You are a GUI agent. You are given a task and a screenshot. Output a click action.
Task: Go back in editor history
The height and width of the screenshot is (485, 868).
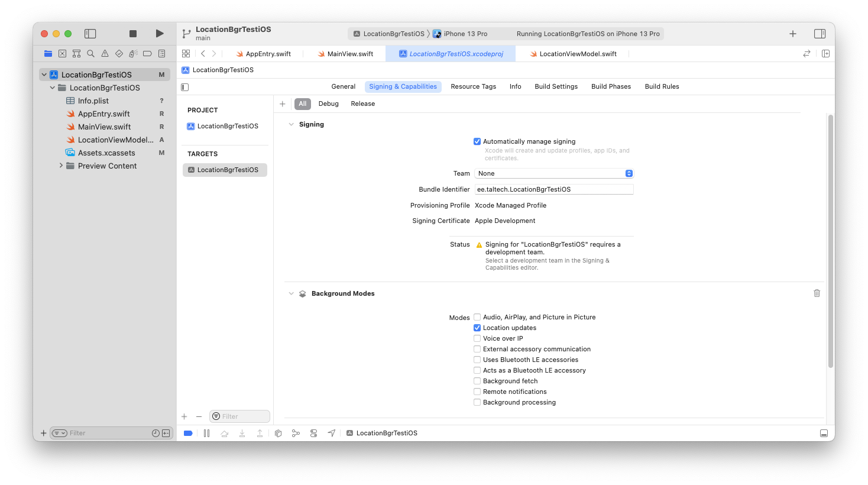(x=203, y=53)
